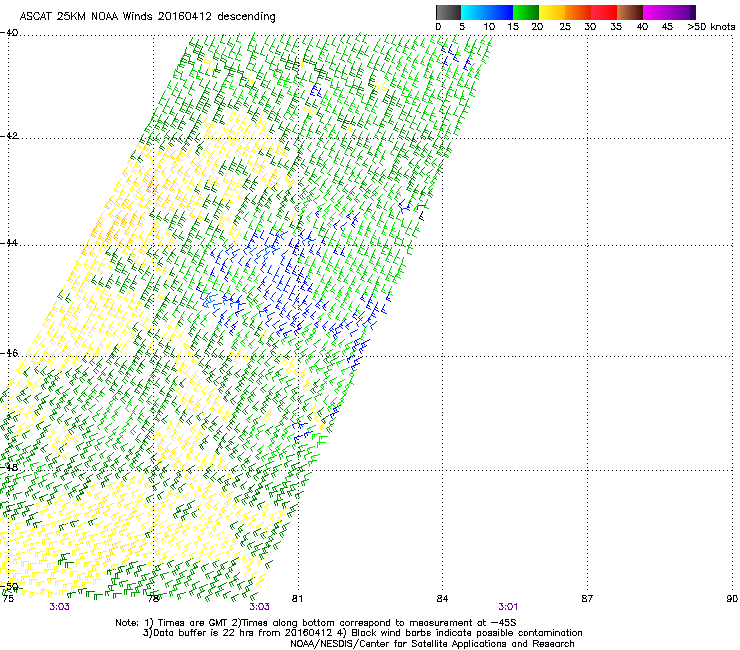Click the orange 25-30 knots color swatch
Viewport: 740px width, 650px height.
point(578,12)
